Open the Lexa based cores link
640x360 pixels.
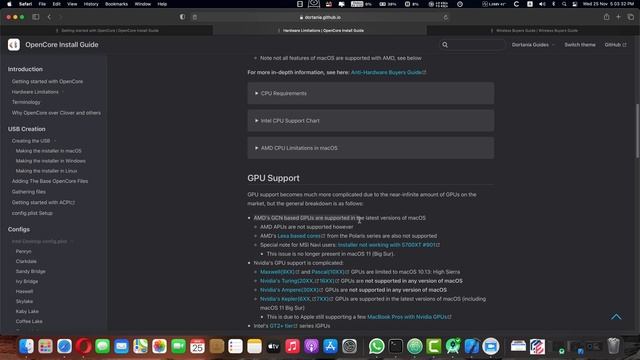coord(301,236)
